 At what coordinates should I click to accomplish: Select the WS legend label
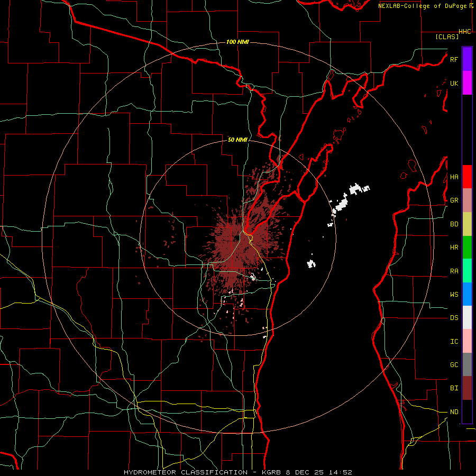click(454, 295)
